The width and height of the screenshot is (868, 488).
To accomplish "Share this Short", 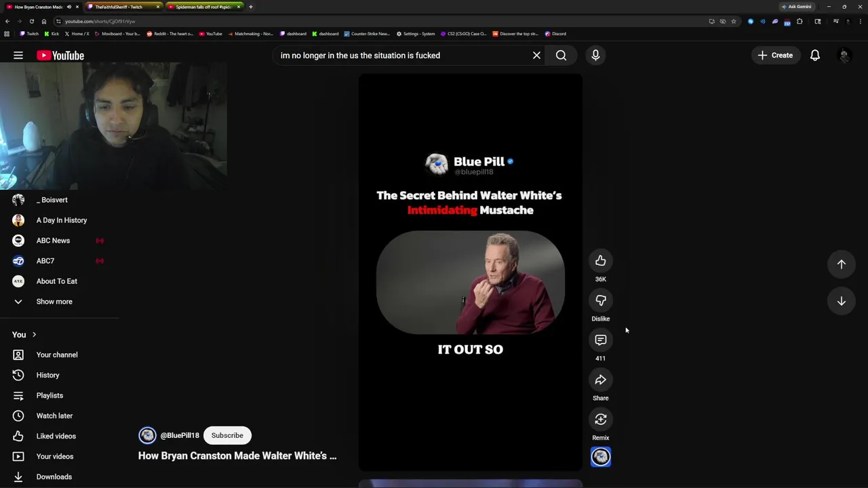I will click(600, 380).
